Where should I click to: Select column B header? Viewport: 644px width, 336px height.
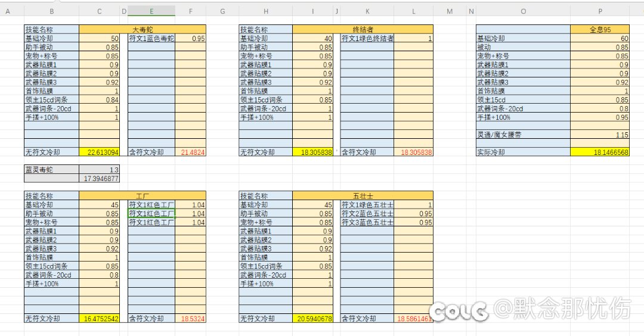pyautogui.click(x=51, y=11)
